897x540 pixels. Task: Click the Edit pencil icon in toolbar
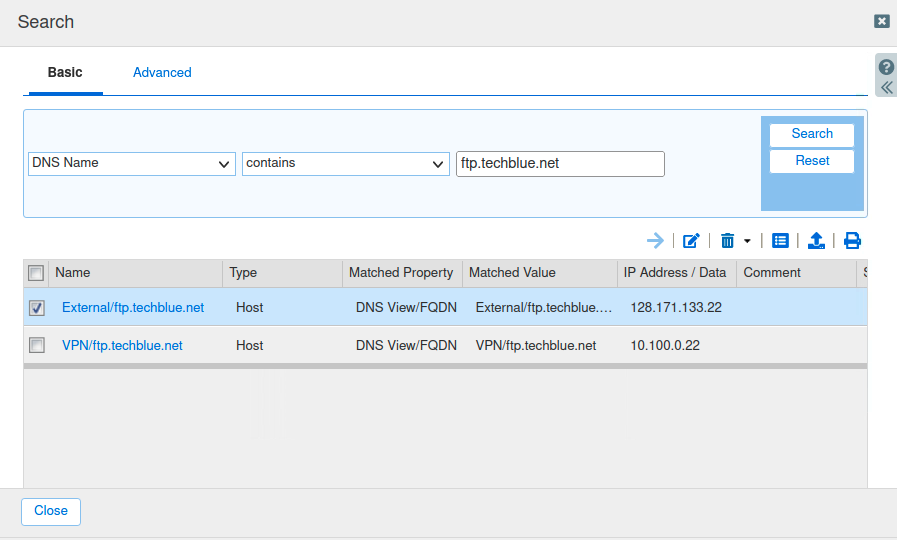(x=691, y=240)
